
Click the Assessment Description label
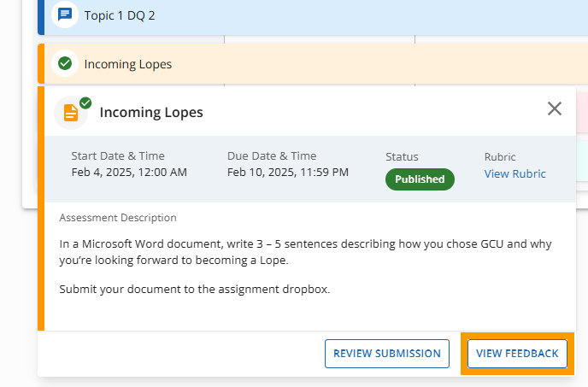point(118,218)
